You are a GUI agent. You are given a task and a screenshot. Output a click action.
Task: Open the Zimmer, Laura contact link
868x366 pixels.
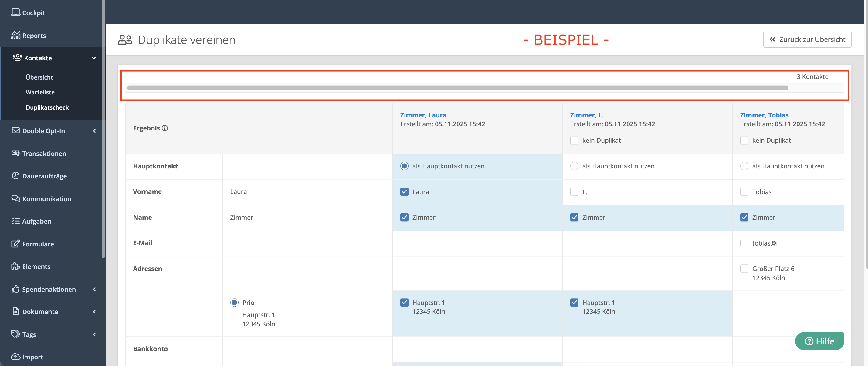(423, 115)
